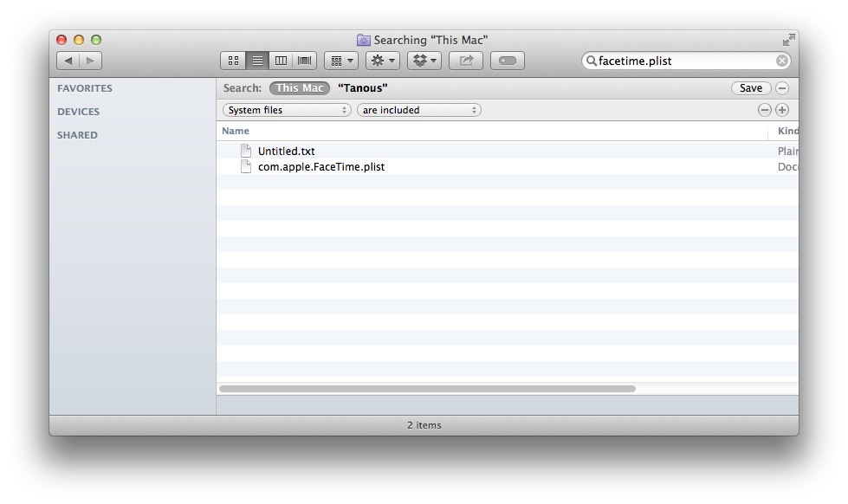Remove the System files criteria row
Image resolution: width=848 pixels, height=504 pixels.
pos(764,110)
